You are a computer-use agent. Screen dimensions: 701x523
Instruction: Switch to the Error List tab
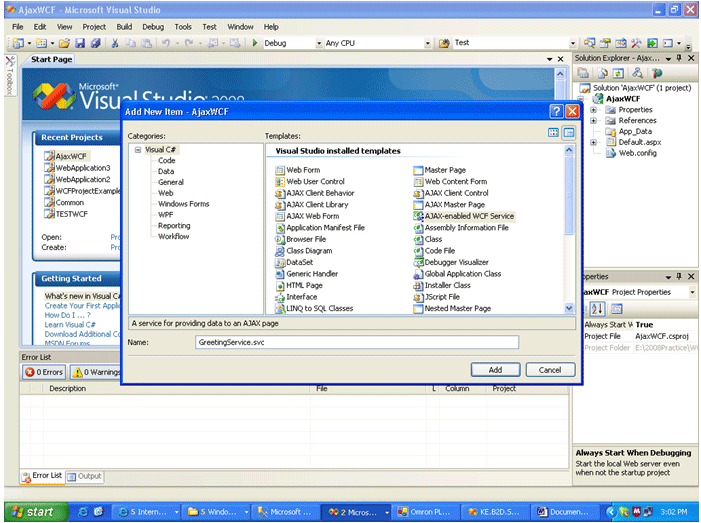click(x=42, y=476)
